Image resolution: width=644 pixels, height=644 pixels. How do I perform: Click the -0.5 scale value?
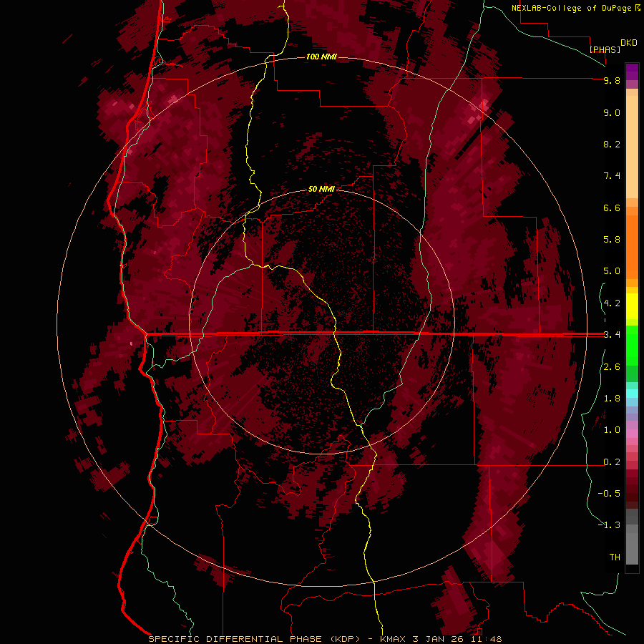coord(609,494)
